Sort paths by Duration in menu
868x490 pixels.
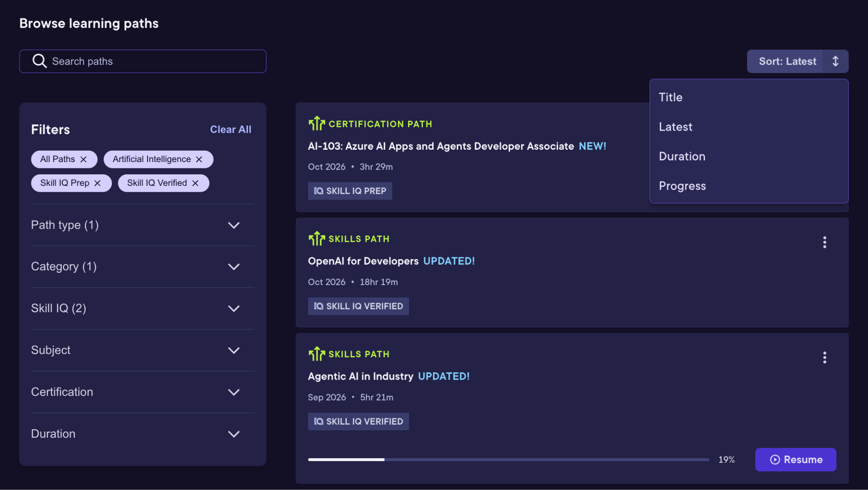[x=749, y=157]
